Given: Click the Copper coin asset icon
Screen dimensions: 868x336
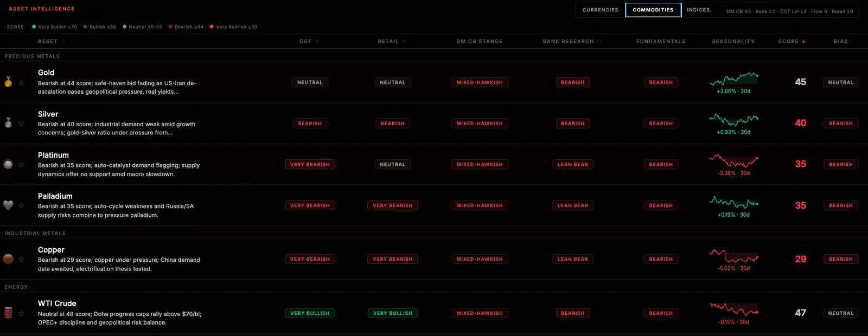Looking at the screenshot, I should (8, 259).
